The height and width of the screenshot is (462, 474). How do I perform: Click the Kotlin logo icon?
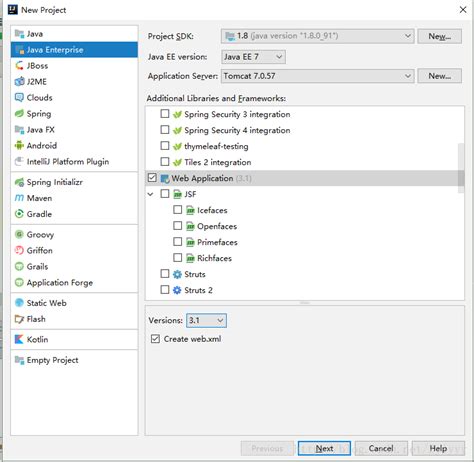pyautogui.click(x=19, y=339)
